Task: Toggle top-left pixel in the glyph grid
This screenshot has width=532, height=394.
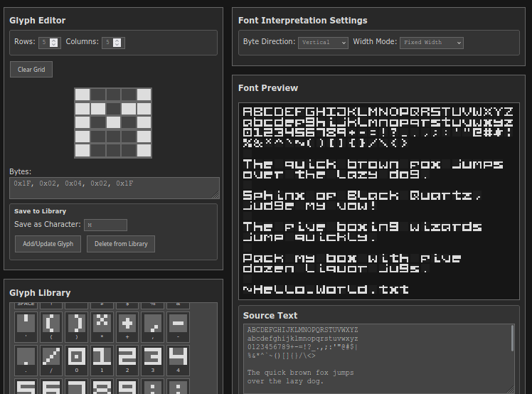Action: tap(83, 95)
